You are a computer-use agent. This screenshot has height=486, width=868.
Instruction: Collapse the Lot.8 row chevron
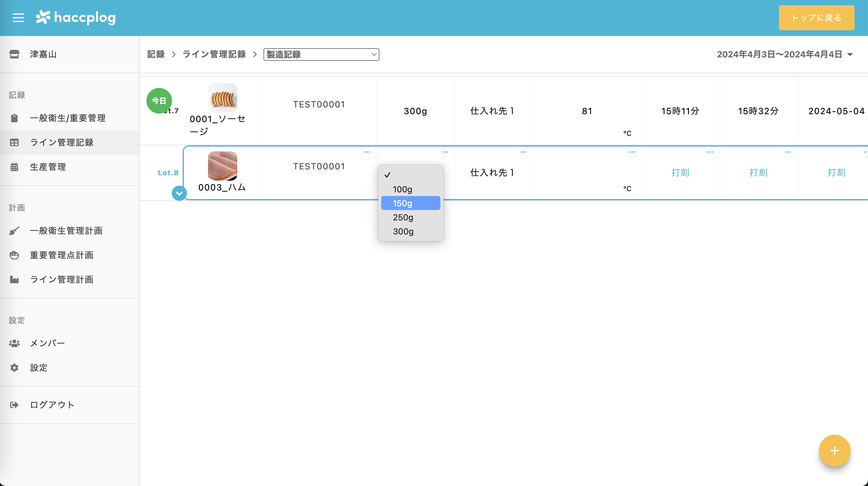click(179, 193)
